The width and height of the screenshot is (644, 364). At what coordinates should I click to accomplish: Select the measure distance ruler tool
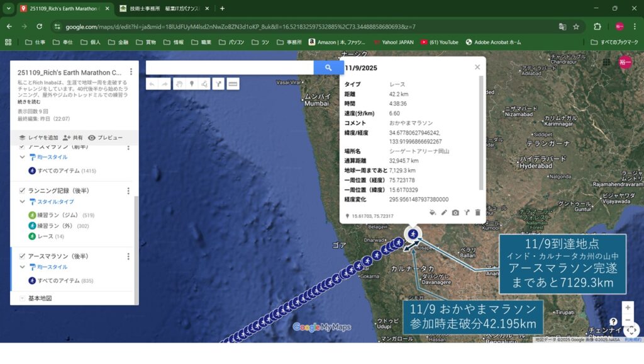[233, 84]
